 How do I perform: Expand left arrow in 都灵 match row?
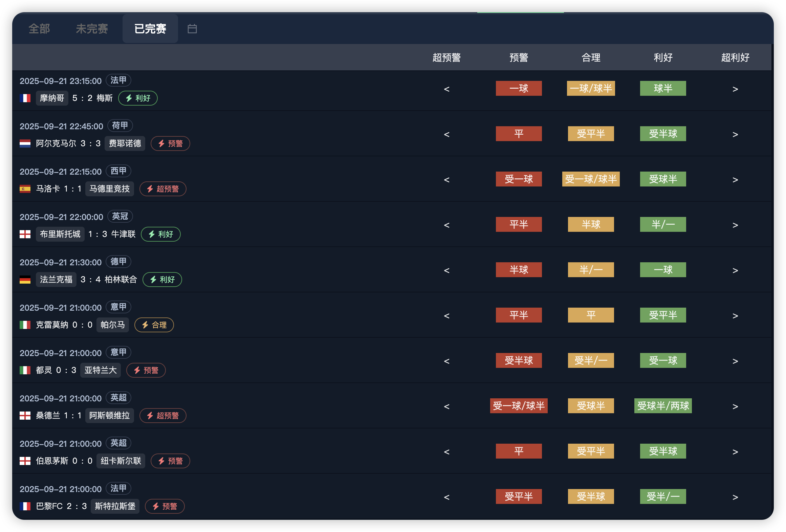[x=446, y=361]
